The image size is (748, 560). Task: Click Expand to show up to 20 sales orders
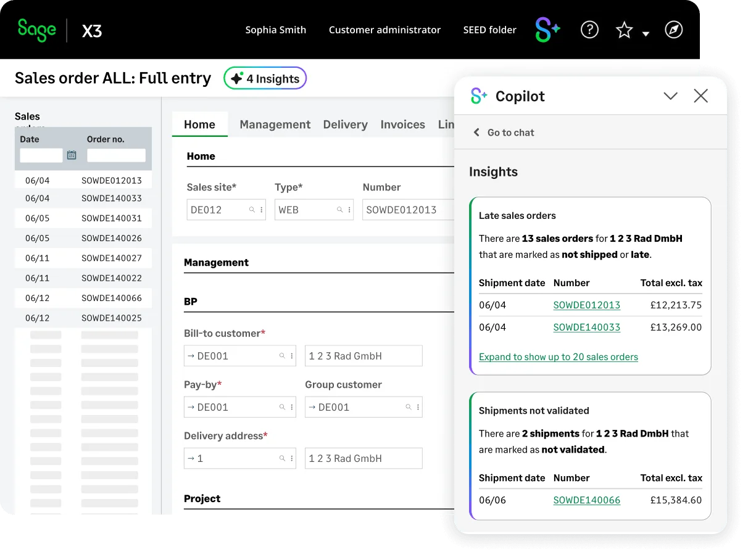click(559, 356)
